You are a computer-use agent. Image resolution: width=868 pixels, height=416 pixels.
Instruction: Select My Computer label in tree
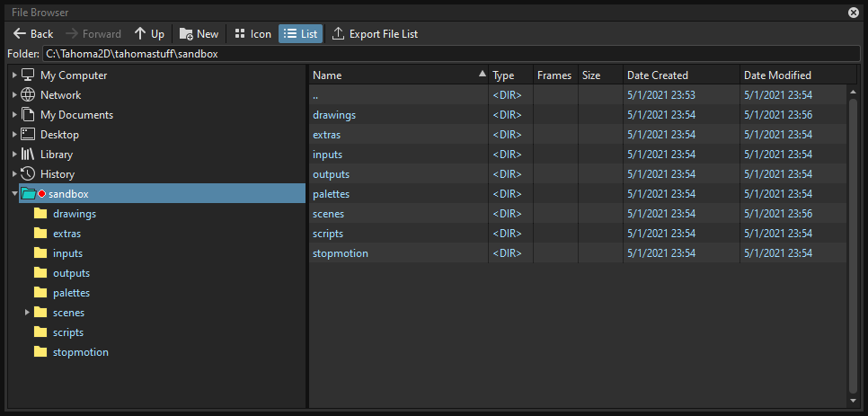[74, 75]
